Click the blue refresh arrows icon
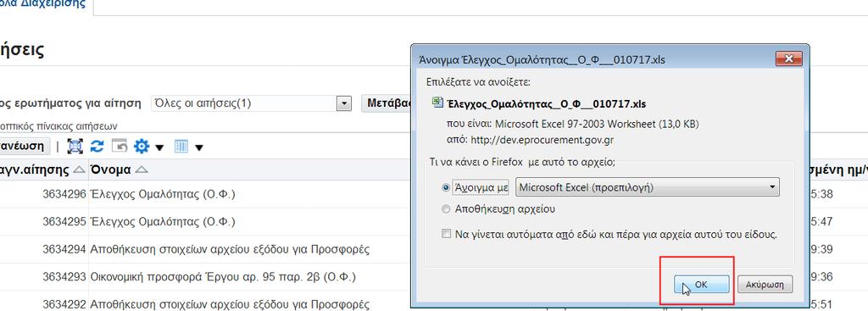 pyautogui.click(x=97, y=146)
